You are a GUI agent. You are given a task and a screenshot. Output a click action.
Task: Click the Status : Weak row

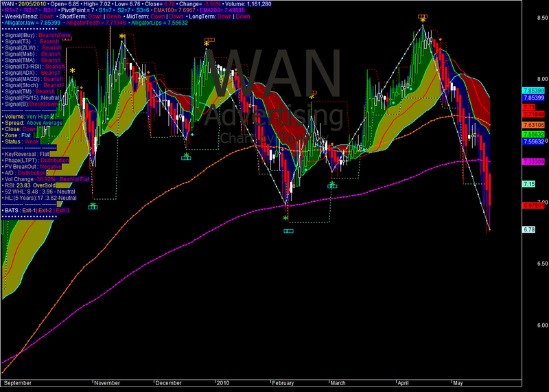coord(22,141)
